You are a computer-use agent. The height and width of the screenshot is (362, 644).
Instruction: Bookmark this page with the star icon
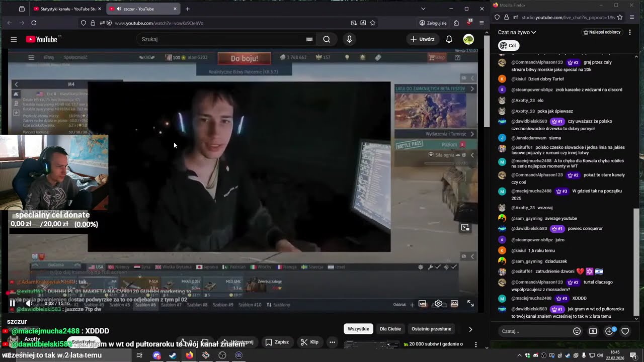click(x=372, y=23)
